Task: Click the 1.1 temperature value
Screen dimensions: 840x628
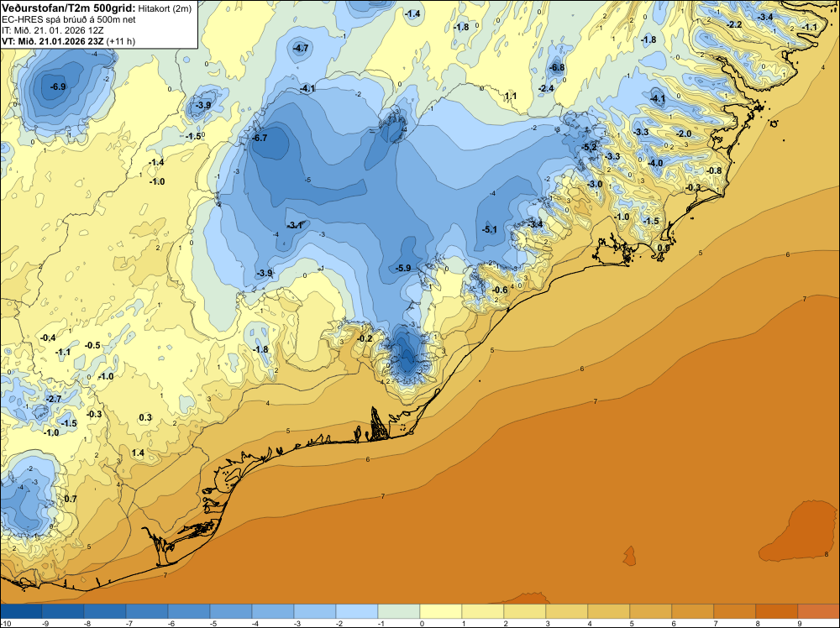Action: pos(511,97)
